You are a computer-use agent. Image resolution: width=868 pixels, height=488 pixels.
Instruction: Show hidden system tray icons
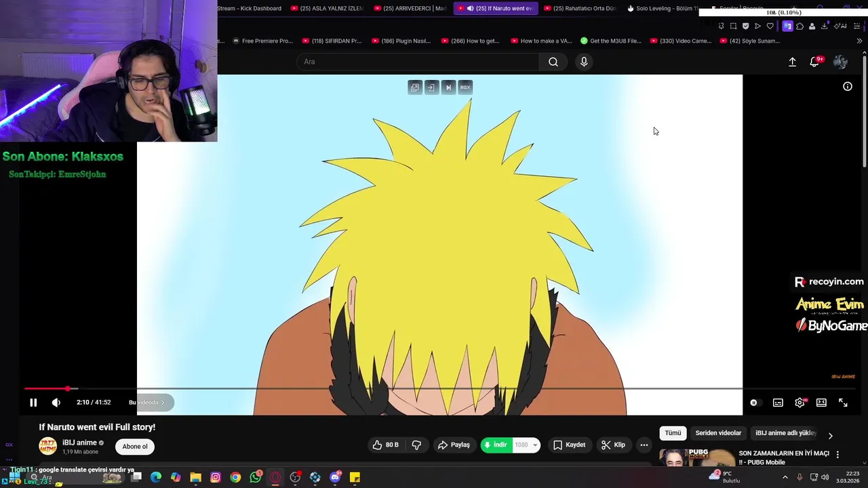pos(785,477)
